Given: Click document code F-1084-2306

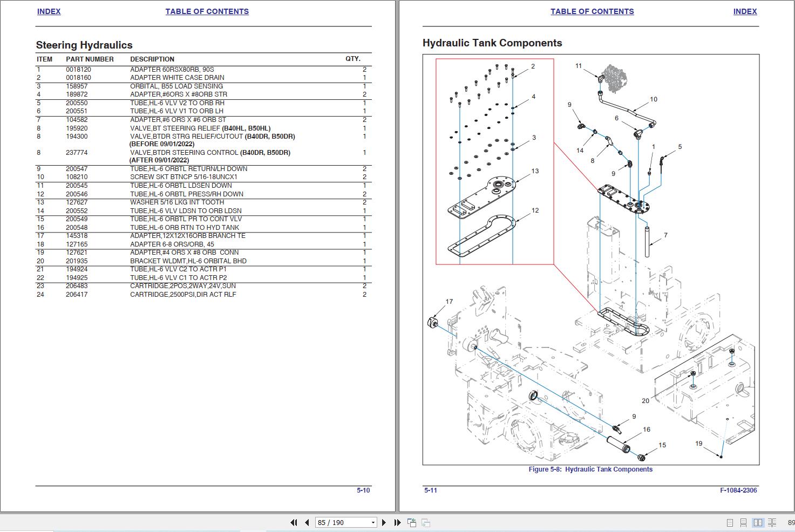Looking at the screenshot, I should [738, 490].
